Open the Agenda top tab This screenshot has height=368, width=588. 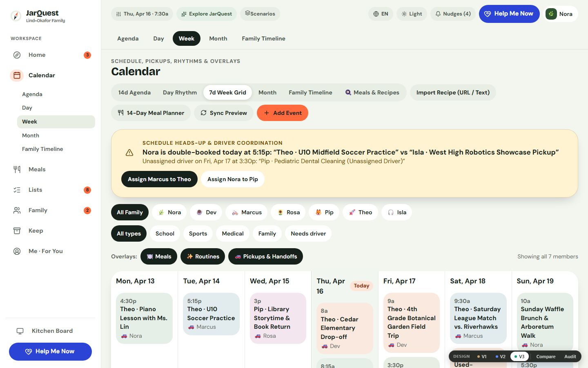(128, 38)
